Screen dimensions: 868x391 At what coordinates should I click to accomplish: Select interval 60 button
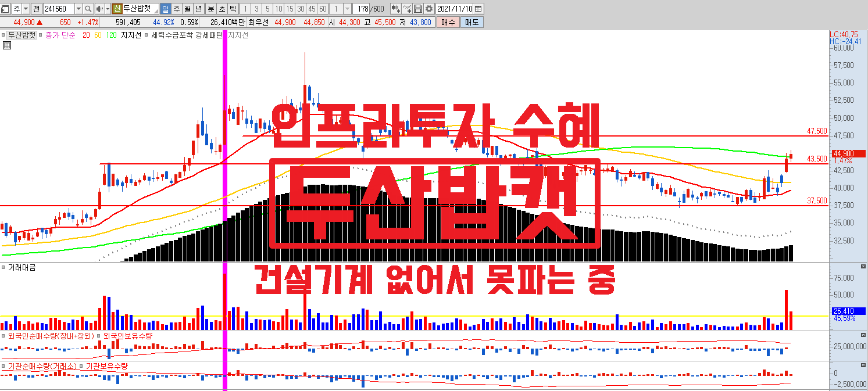[323, 9]
